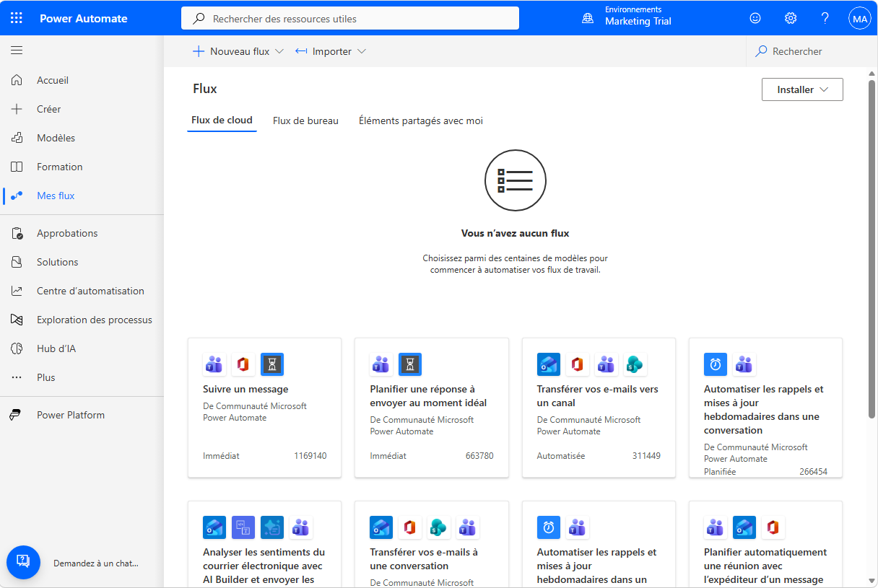Click the Automatisée label on transfer card
This screenshot has height=588, width=878.
561,456
